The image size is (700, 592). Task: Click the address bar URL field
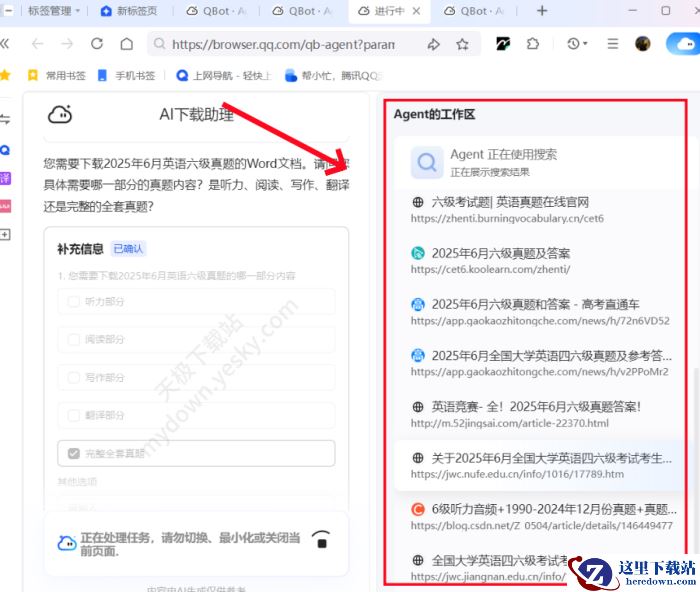pyautogui.click(x=283, y=44)
